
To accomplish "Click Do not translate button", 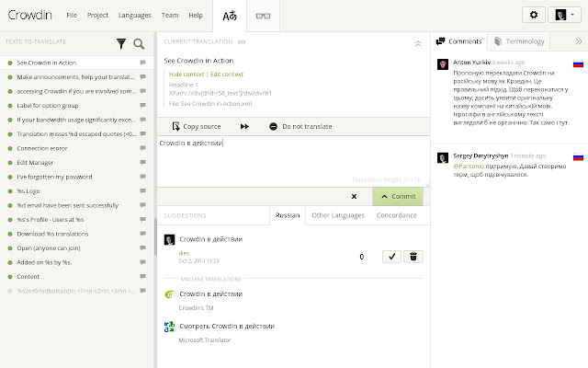I will [300, 127].
